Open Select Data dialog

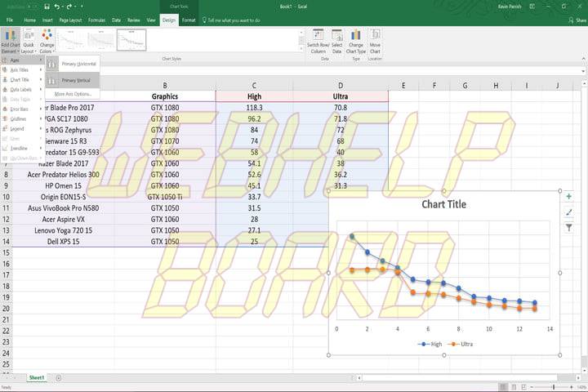click(x=336, y=41)
